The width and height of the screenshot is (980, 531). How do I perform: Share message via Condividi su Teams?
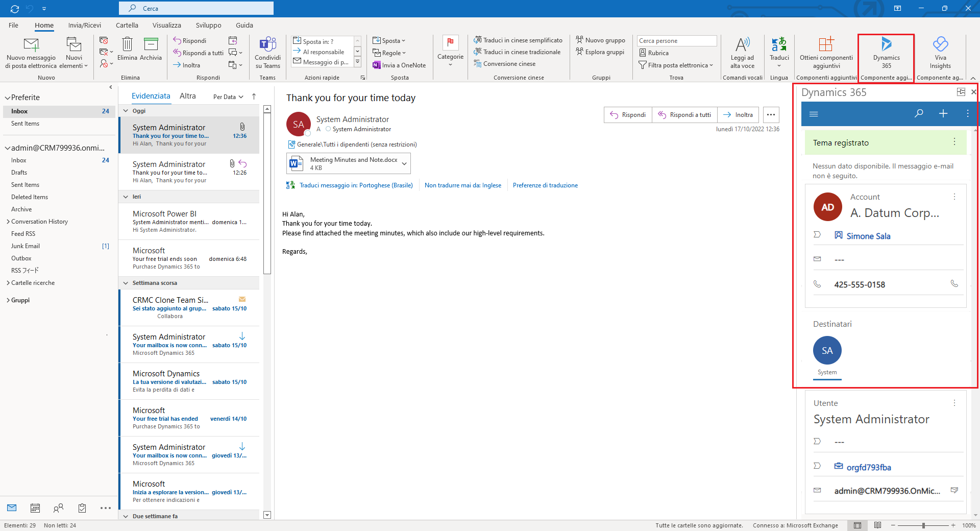[268, 53]
